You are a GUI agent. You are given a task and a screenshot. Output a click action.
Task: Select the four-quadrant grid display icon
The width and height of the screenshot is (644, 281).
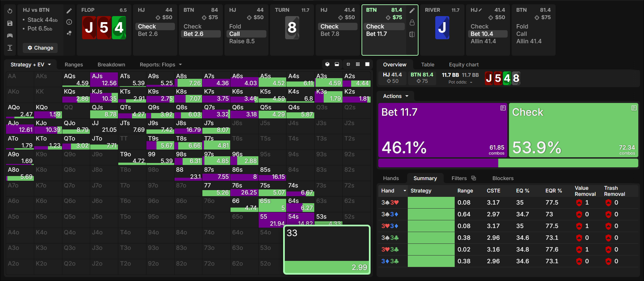pos(348,64)
